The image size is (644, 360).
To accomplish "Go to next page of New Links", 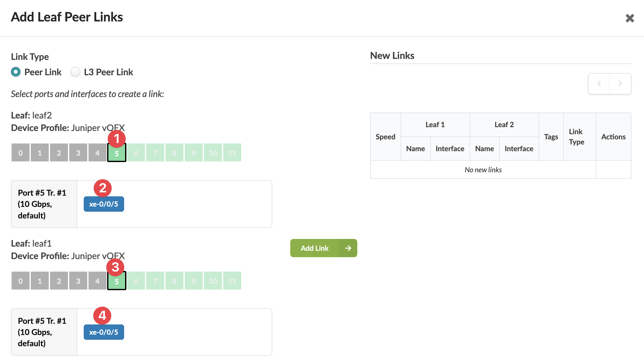I will click(x=620, y=84).
